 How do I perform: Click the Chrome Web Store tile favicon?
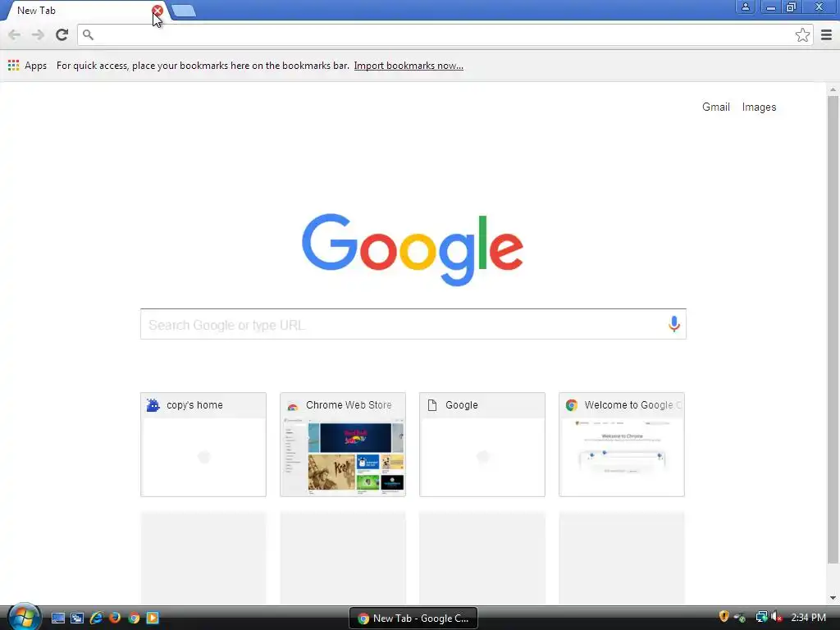click(x=293, y=405)
